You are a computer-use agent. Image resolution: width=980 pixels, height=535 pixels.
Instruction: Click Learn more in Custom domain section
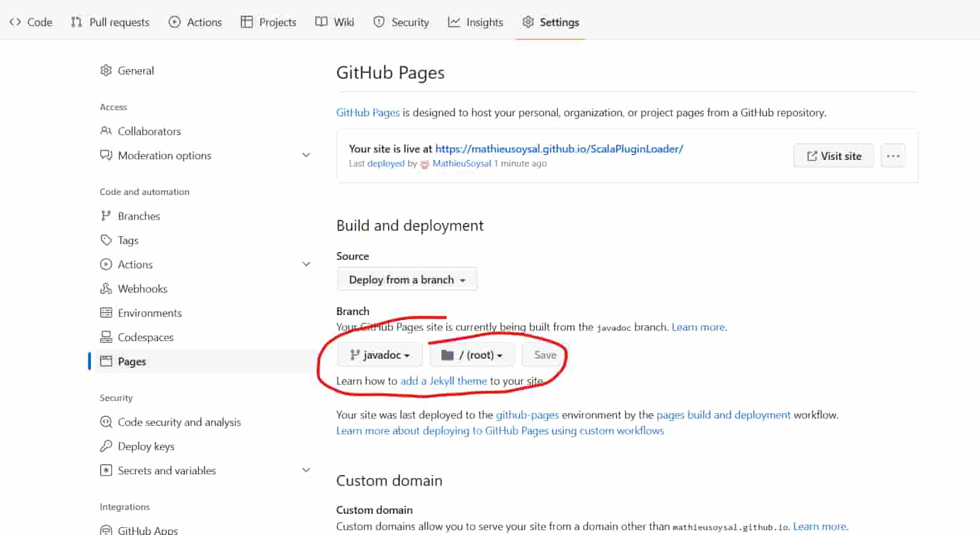819,527
